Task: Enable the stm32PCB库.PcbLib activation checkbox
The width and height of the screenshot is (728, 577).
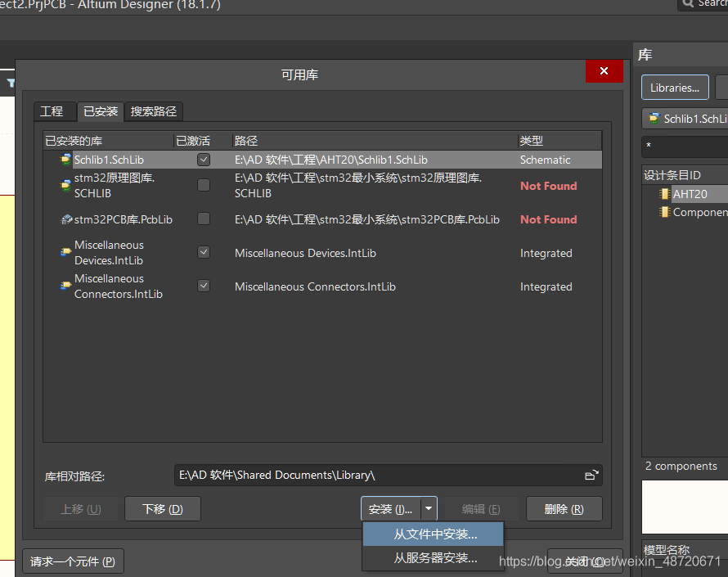Action: tap(204, 219)
